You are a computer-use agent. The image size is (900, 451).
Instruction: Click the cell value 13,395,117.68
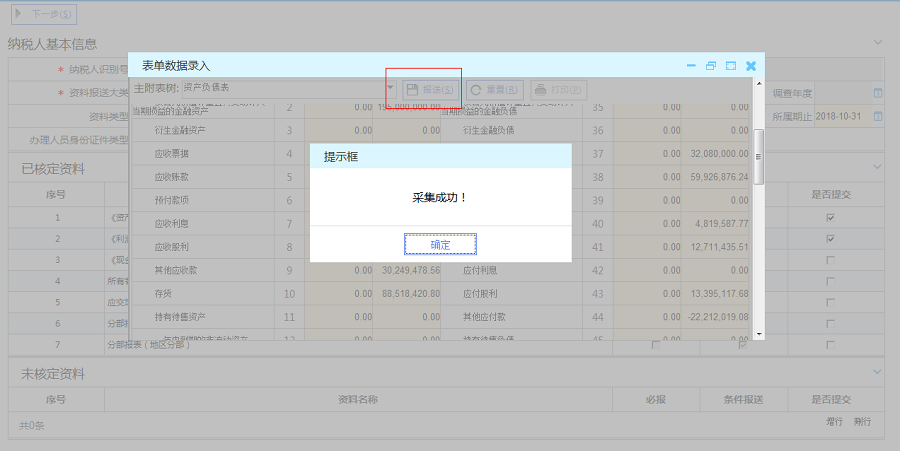(719, 294)
